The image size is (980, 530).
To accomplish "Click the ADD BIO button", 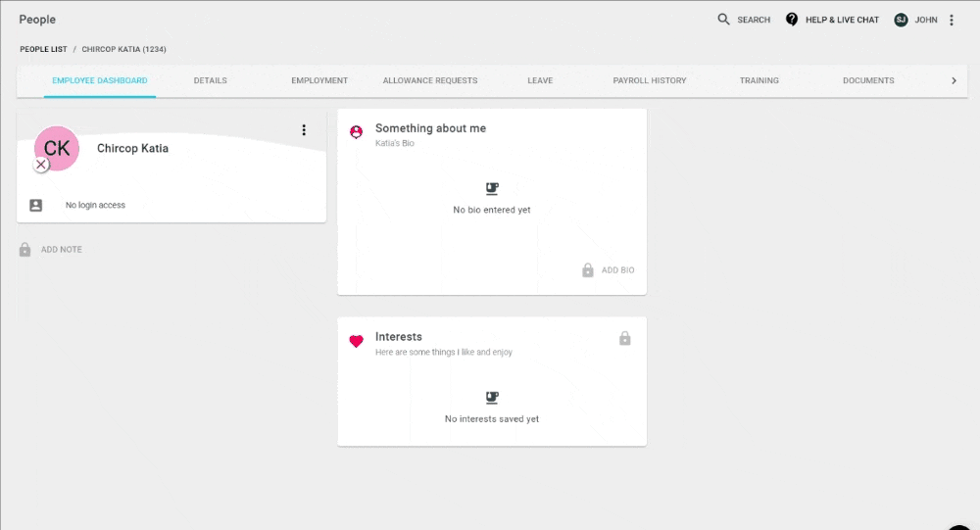I will (617, 270).
